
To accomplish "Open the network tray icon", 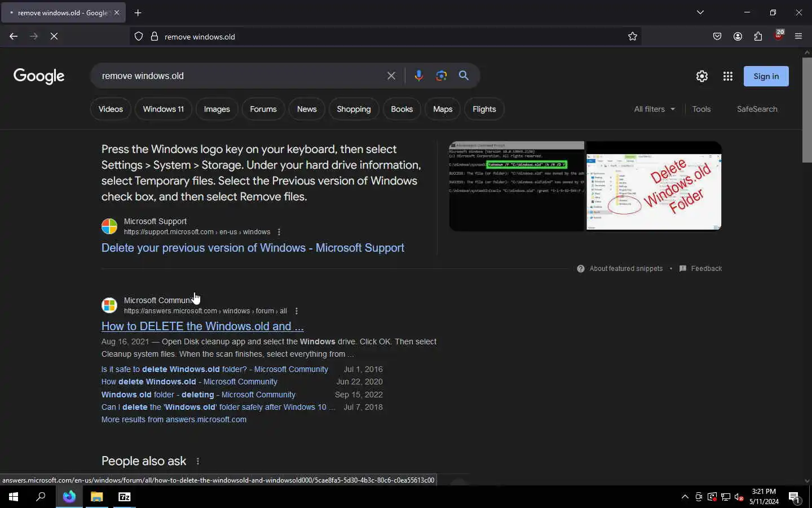I will coord(726,497).
